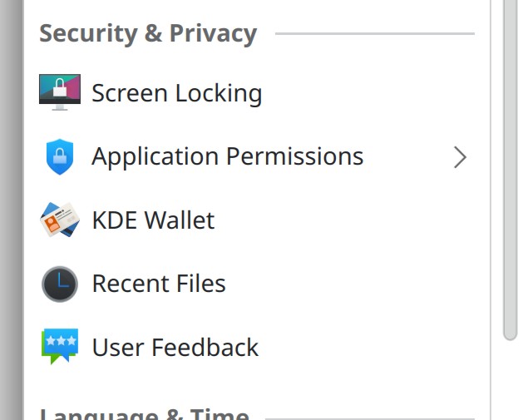The width and height of the screenshot is (528, 420).
Task: Click the partially visible Language & Time header
Action: tap(144, 413)
